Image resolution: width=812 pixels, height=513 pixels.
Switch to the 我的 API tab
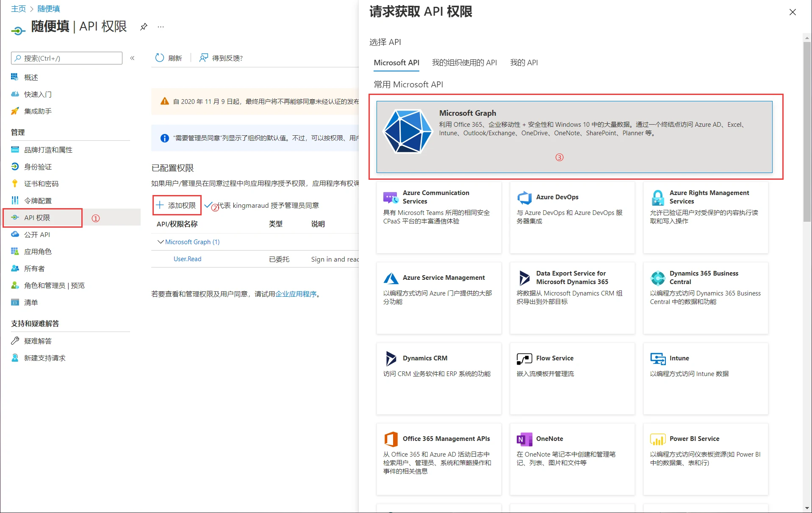(524, 63)
